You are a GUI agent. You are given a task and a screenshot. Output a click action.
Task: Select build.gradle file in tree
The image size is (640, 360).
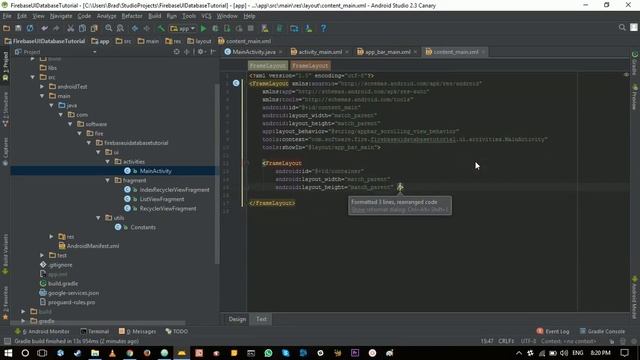coord(63,284)
